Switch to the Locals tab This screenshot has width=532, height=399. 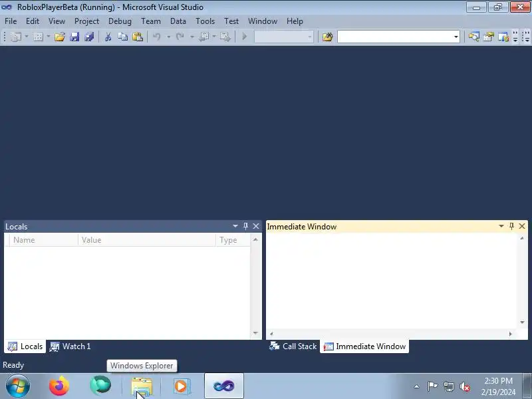click(25, 346)
